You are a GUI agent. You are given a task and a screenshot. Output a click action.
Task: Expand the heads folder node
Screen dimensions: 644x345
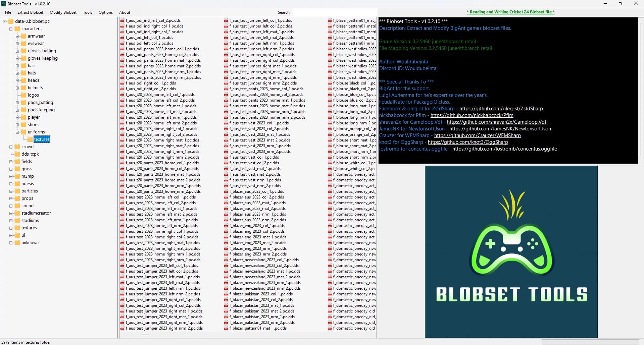[17, 80]
